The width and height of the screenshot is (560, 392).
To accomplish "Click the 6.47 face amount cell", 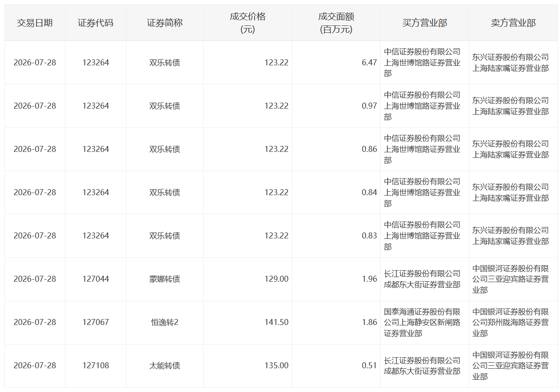I will point(336,63).
